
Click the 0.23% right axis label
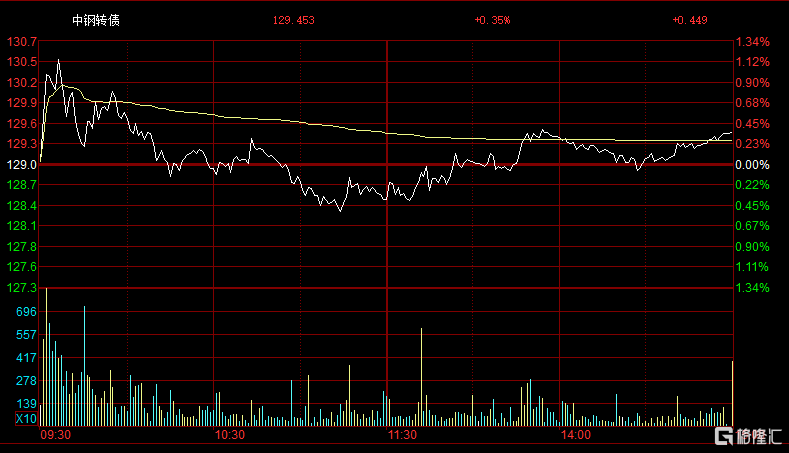(x=753, y=144)
